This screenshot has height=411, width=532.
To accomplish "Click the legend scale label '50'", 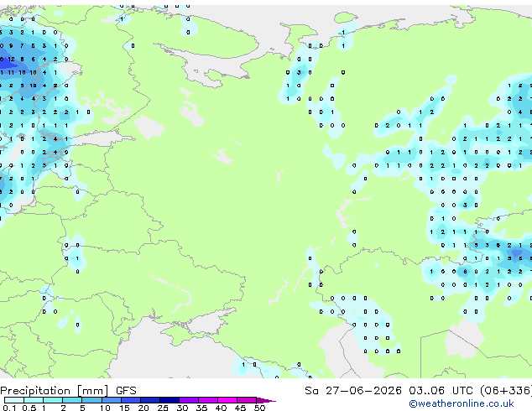I will click(x=260, y=408).
